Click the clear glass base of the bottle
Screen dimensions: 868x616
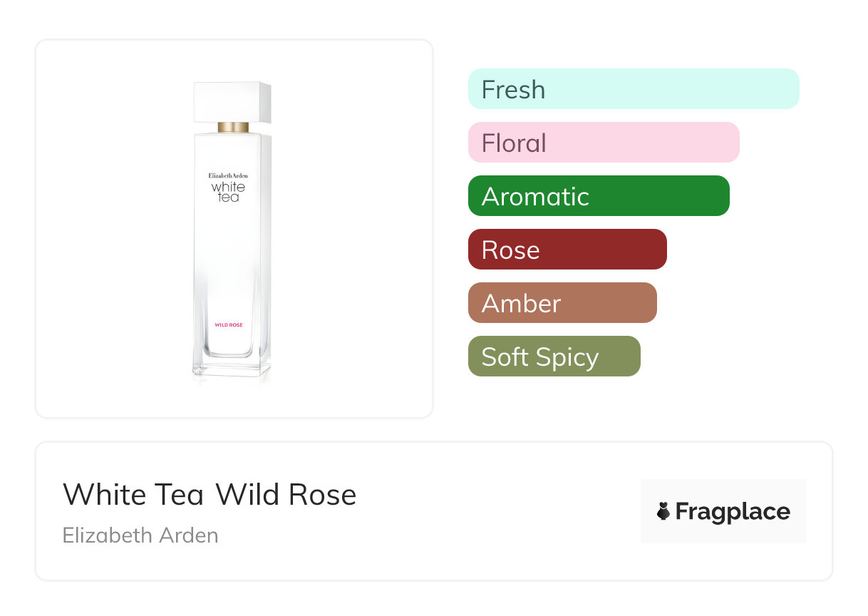pos(232,366)
